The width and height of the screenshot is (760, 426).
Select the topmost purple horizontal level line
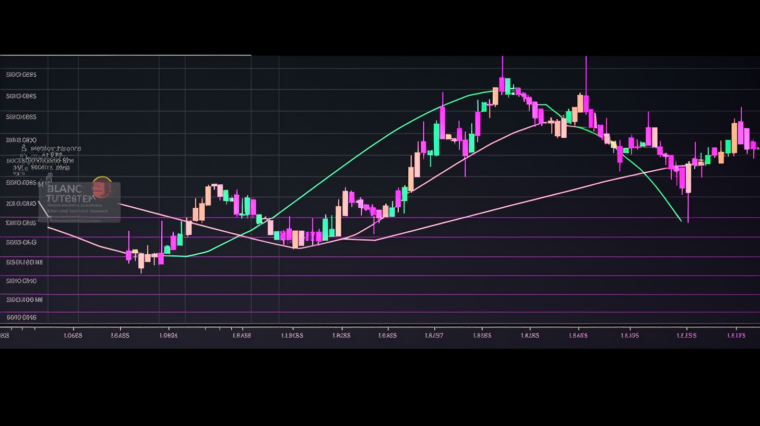[x=400, y=217]
